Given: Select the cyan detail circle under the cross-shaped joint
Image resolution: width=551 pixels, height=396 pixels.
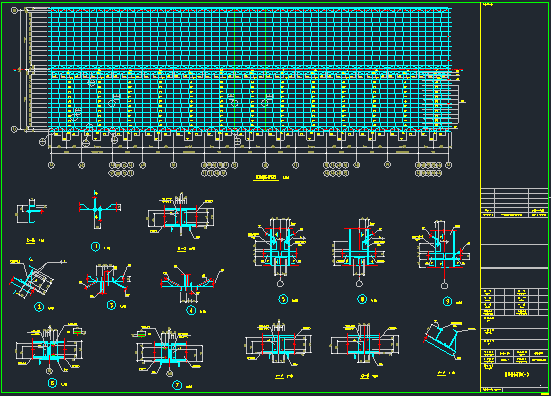Looking at the screenshot, I should click(x=96, y=247).
